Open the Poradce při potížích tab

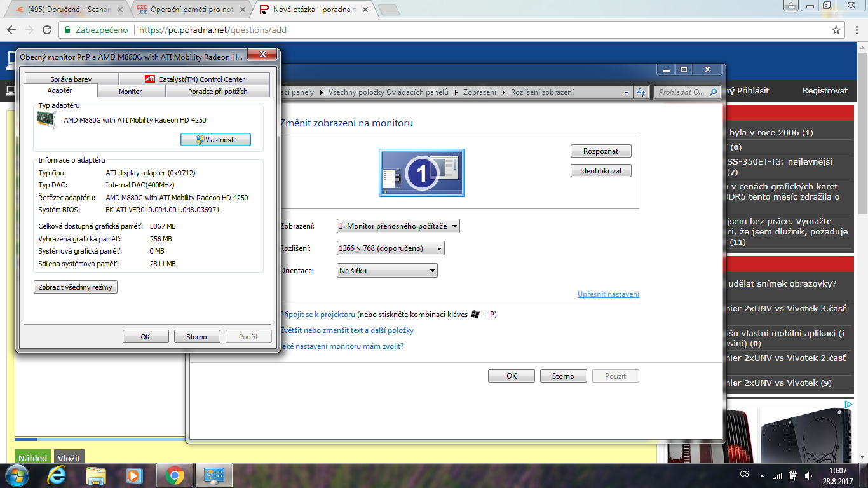[x=218, y=91]
